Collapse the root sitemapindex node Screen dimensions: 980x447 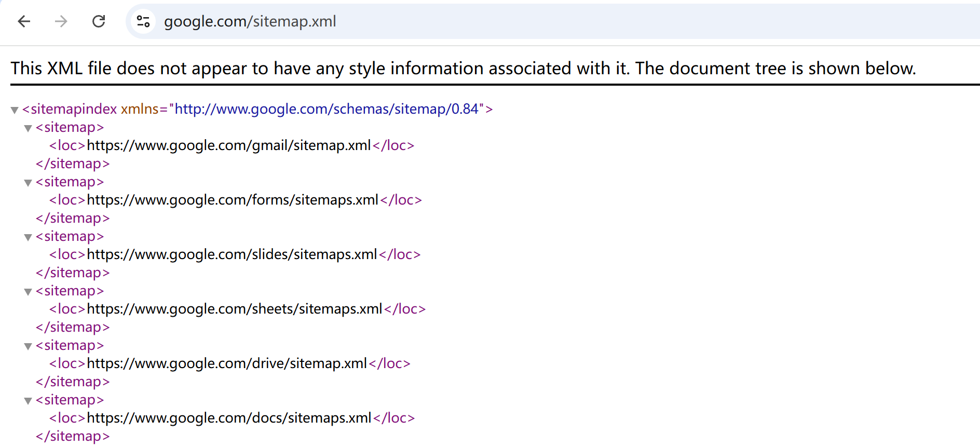(x=15, y=110)
